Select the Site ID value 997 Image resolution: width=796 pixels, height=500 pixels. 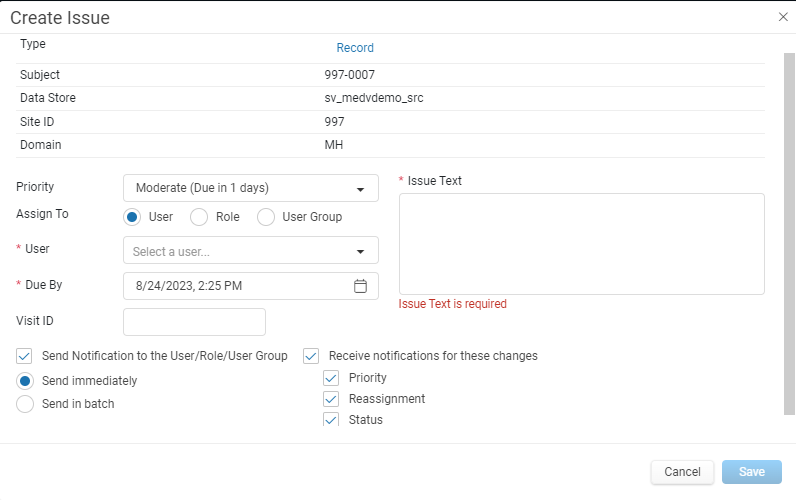click(334, 122)
